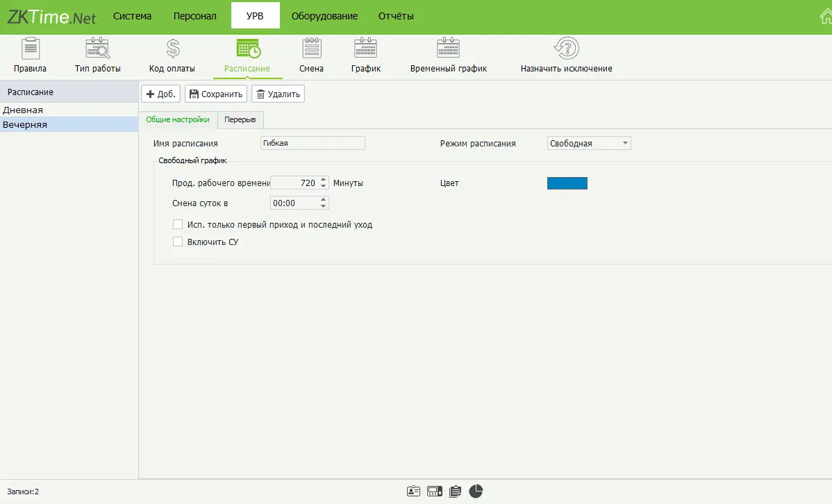Open the Тип работы toolbar icon
The width and height of the screenshot is (832, 504).
coord(97,49)
